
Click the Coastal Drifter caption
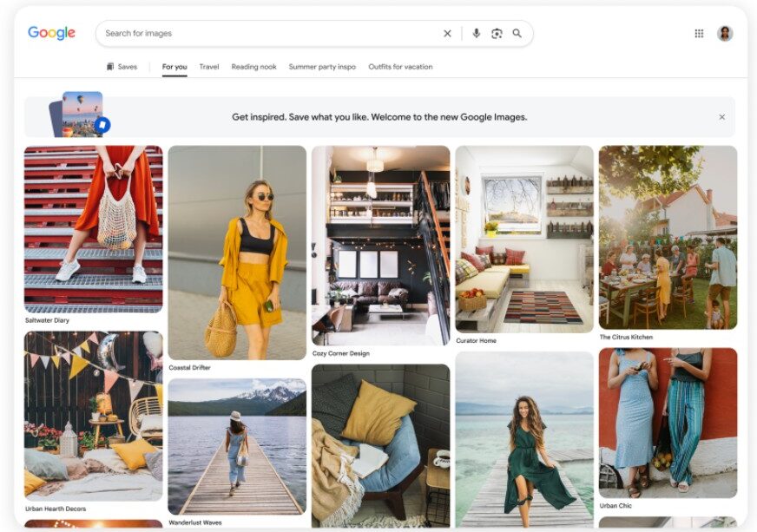(x=190, y=367)
